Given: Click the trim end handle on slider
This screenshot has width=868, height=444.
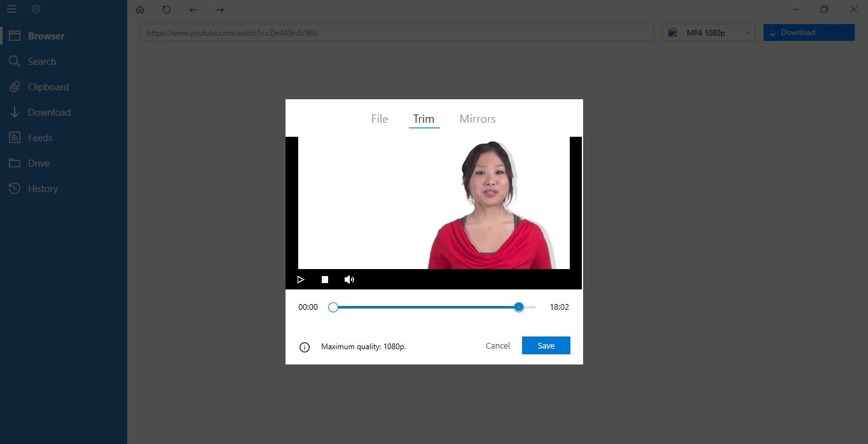Looking at the screenshot, I should [x=519, y=307].
